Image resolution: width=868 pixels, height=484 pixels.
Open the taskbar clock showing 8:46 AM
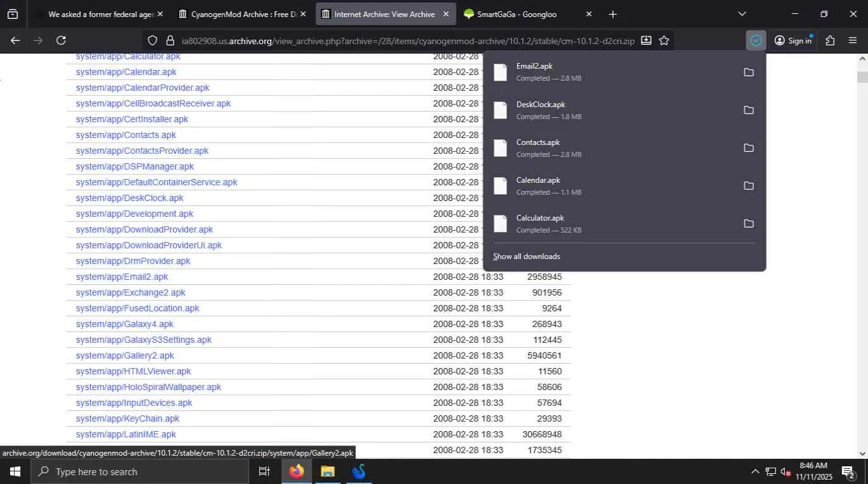(814, 471)
